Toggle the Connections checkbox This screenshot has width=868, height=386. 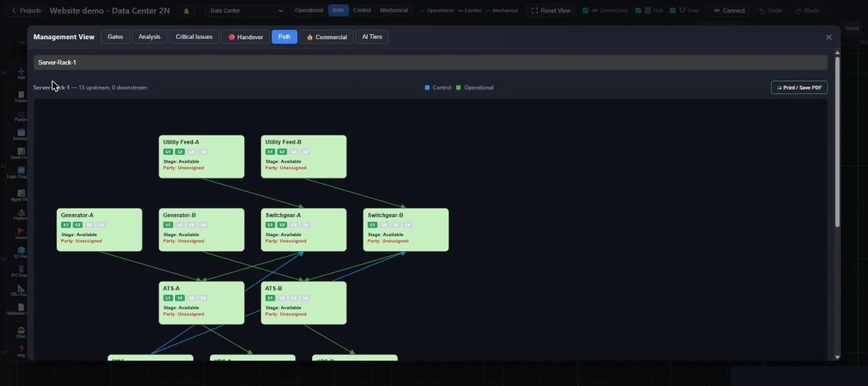click(x=585, y=11)
